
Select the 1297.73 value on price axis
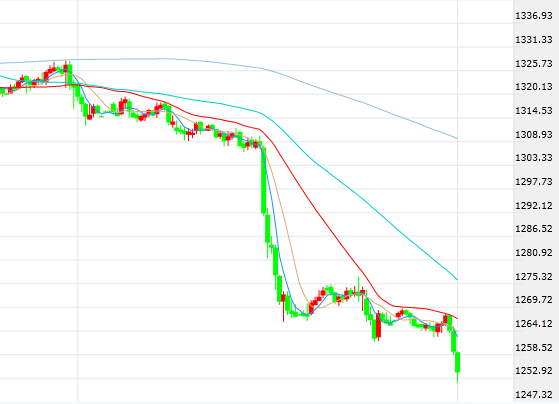pyautogui.click(x=534, y=181)
